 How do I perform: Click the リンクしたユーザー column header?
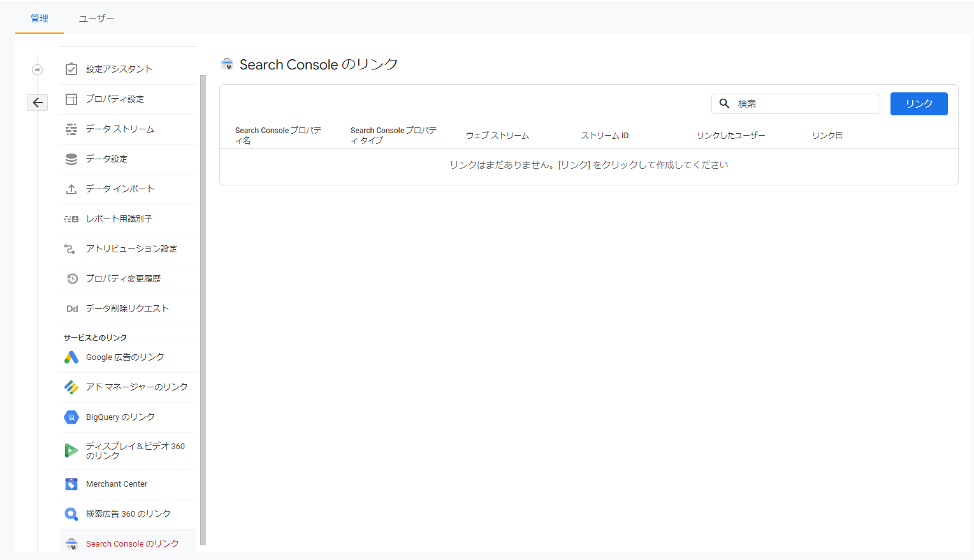(x=730, y=136)
